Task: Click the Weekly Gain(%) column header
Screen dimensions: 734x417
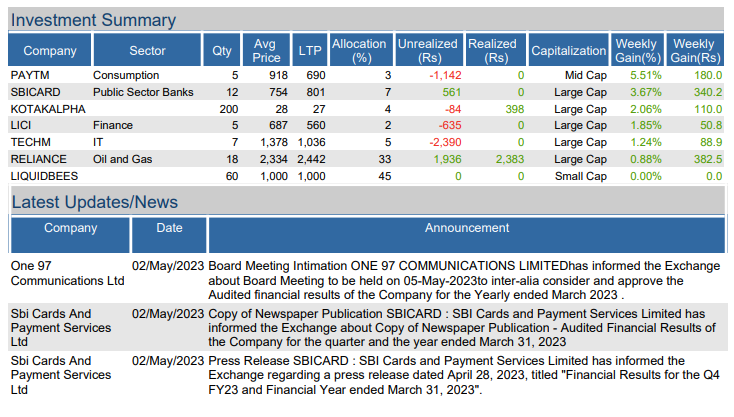Action: (638, 50)
